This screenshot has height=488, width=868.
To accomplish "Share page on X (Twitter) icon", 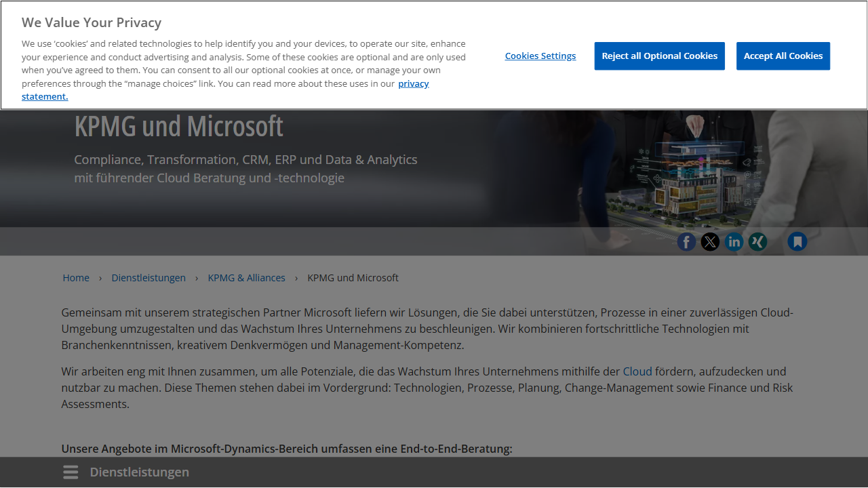I will pos(710,242).
